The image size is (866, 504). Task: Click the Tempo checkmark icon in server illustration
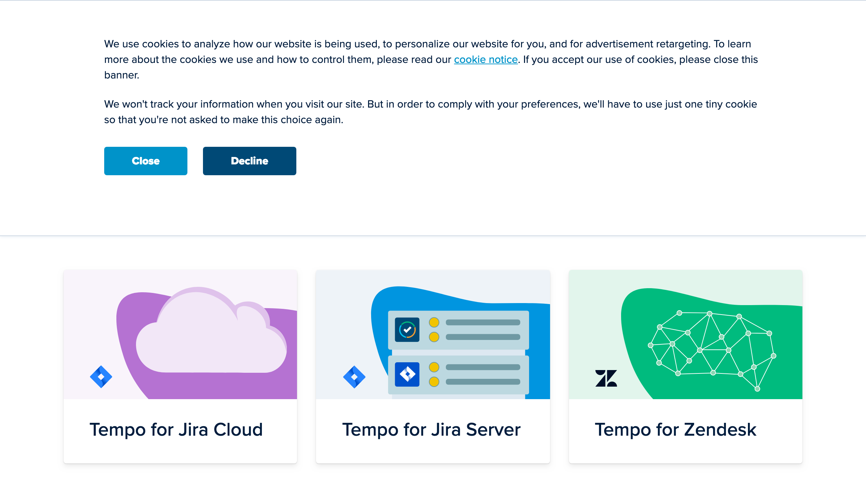(407, 329)
